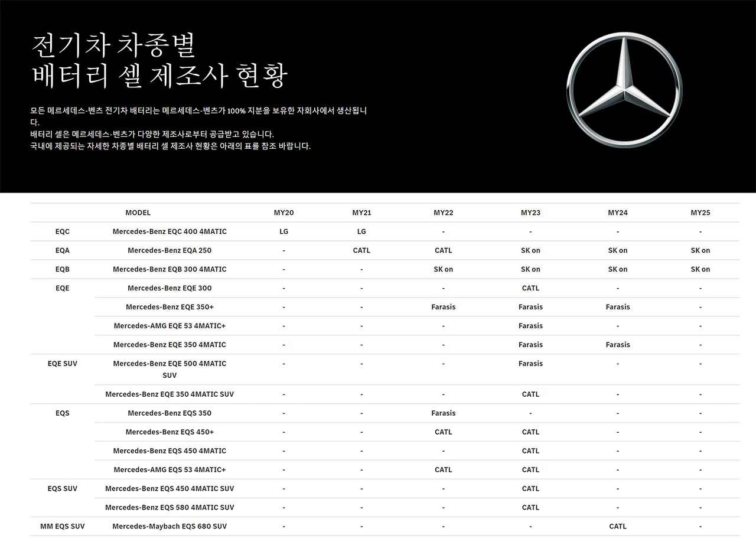Screen dimensions: 756x542
Task: Select Mercedes-Benz EQE 350 4MATIC SUV model name
Action: point(170,394)
